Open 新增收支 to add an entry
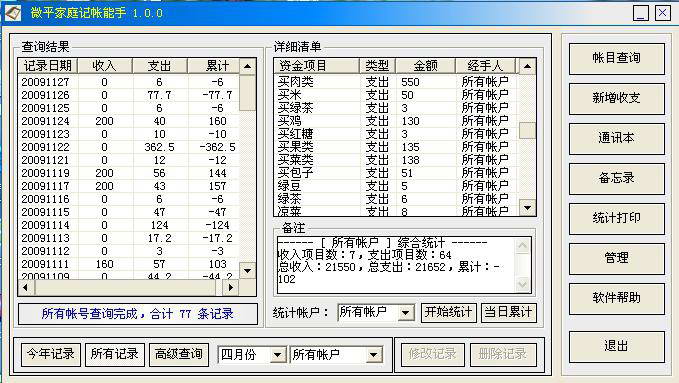Image resolution: width=679 pixels, height=383 pixels. [x=616, y=98]
